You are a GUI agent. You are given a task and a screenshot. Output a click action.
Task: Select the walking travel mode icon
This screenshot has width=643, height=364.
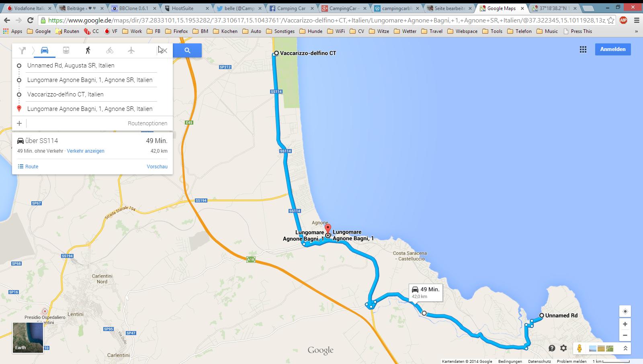pyautogui.click(x=88, y=50)
